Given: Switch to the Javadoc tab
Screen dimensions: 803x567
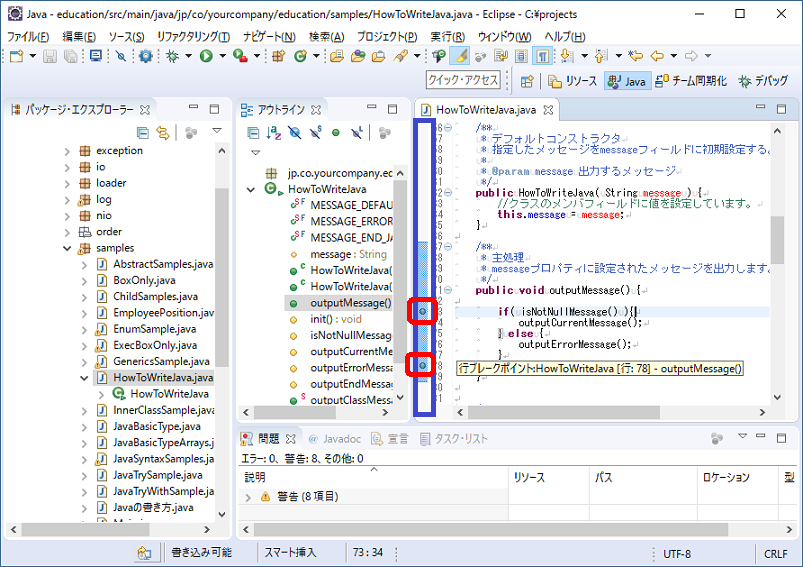Looking at the screenshot, I should pyautogui.click(x=335, y=439).
